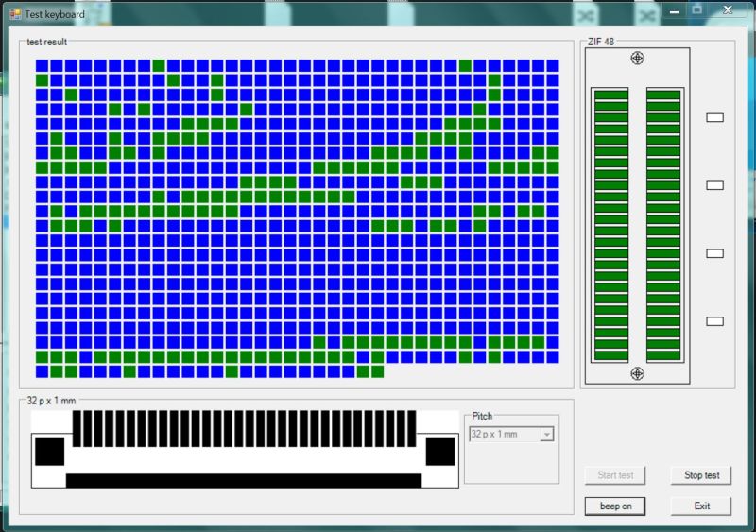756x532 pixels.
Task: Open the Pitch combo box showing 32 p x 1 mm
Action: click(x=511, y=434)
